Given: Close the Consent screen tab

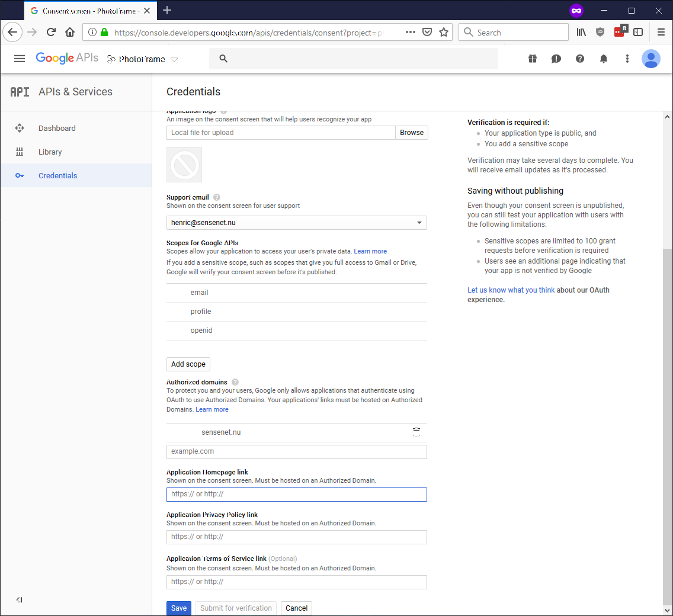Looking at the screenshot, I should (x=147, y=11).
